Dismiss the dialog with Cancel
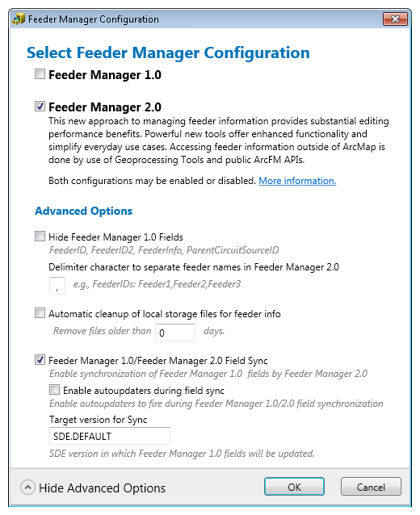This screenshot has width=420, height=515. point(371,487)
